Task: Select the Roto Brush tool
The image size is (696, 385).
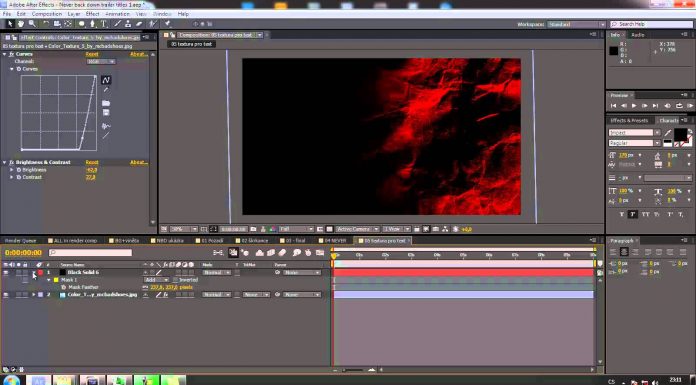Action: point(153,24)
